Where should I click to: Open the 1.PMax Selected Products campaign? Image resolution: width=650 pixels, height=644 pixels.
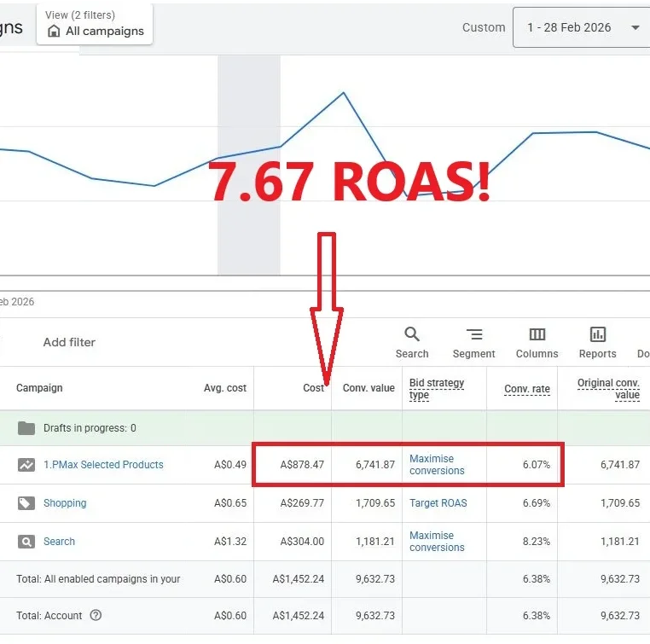103,465
